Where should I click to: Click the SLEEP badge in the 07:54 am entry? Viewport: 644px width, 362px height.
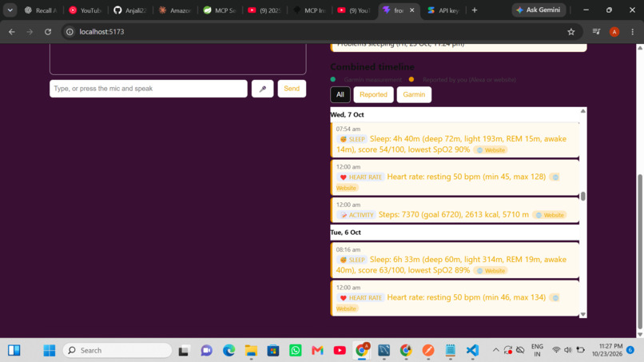coord(352,139)
